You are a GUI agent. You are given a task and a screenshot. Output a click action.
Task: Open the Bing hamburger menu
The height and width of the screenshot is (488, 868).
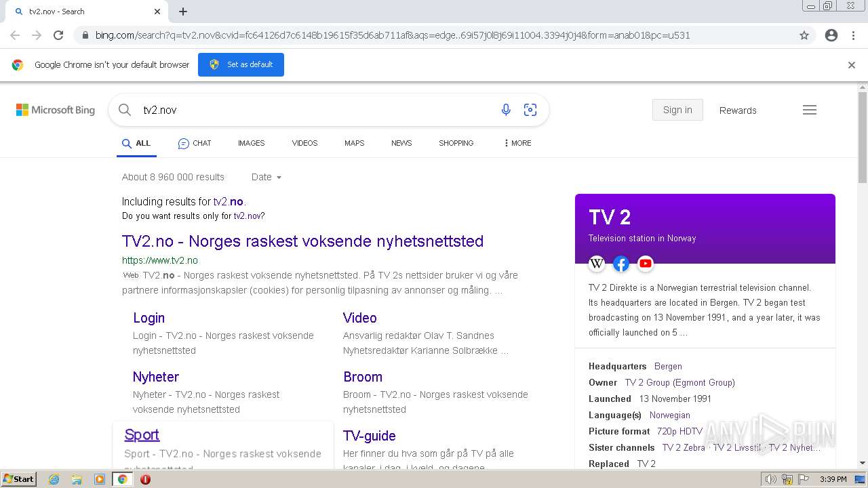[810, 110]
